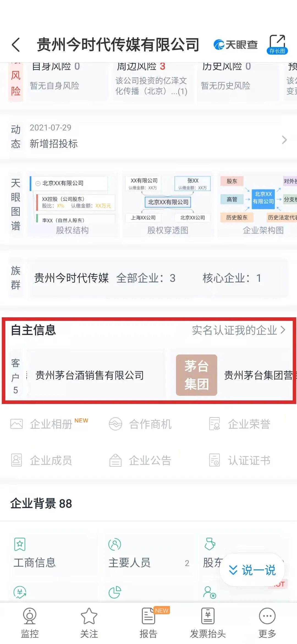Select 周边风险 3 risk card
This screenshot has height=644, width=297.
coord(153,81)
